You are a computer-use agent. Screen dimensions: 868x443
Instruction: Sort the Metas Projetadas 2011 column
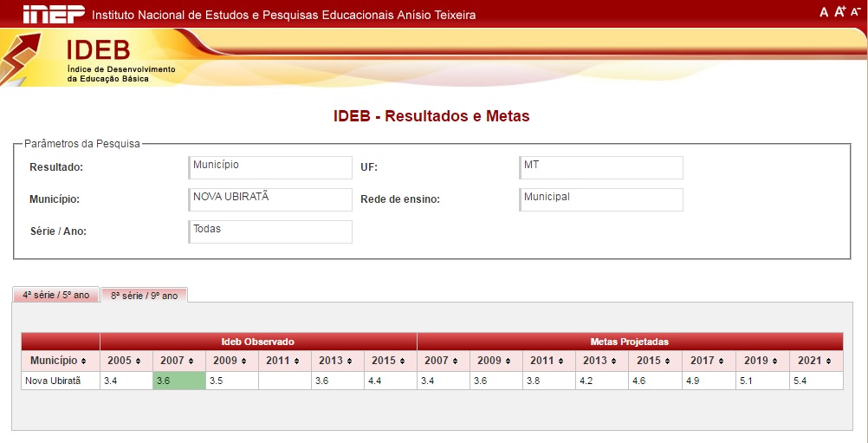point(560,362)
